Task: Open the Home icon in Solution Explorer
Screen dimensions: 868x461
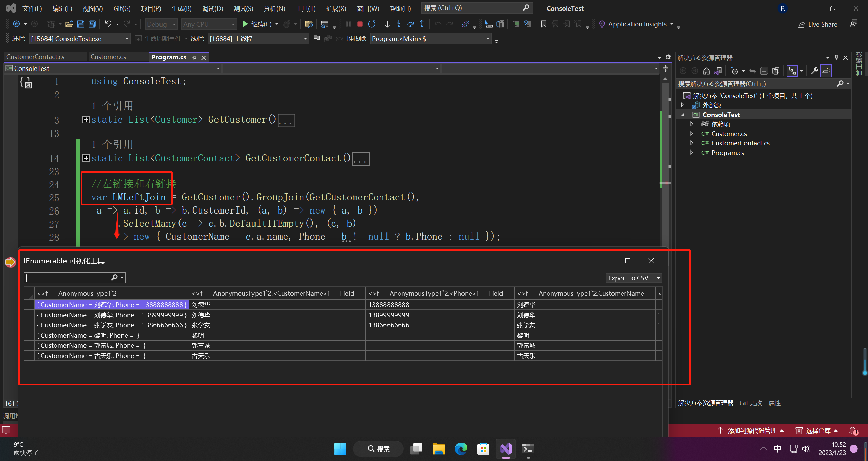Action: click(x=706, y=71)
